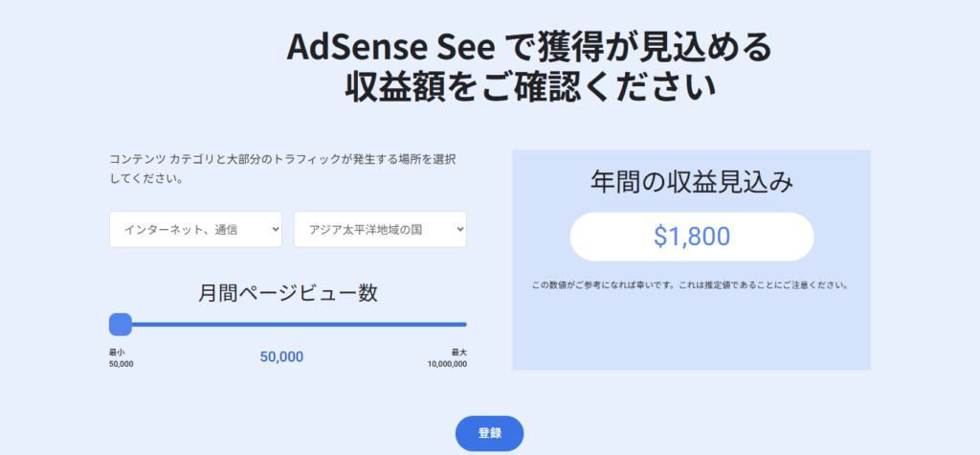
Task: Click the 年間の収益見込み heading
Action: point(691,183)
